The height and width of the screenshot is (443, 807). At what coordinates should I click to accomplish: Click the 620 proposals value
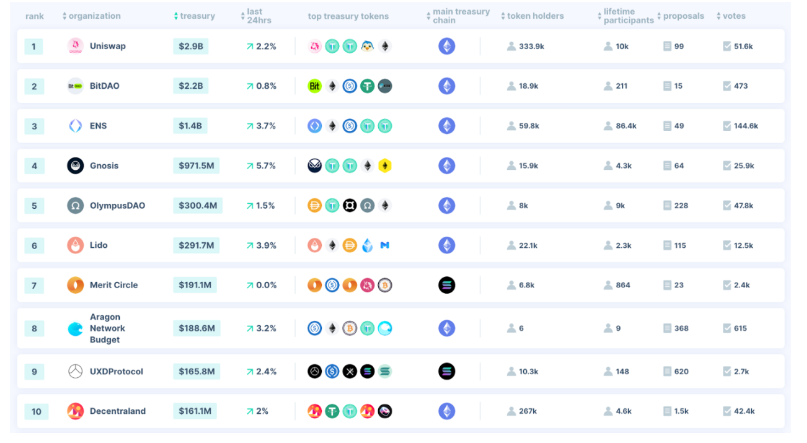681,371
